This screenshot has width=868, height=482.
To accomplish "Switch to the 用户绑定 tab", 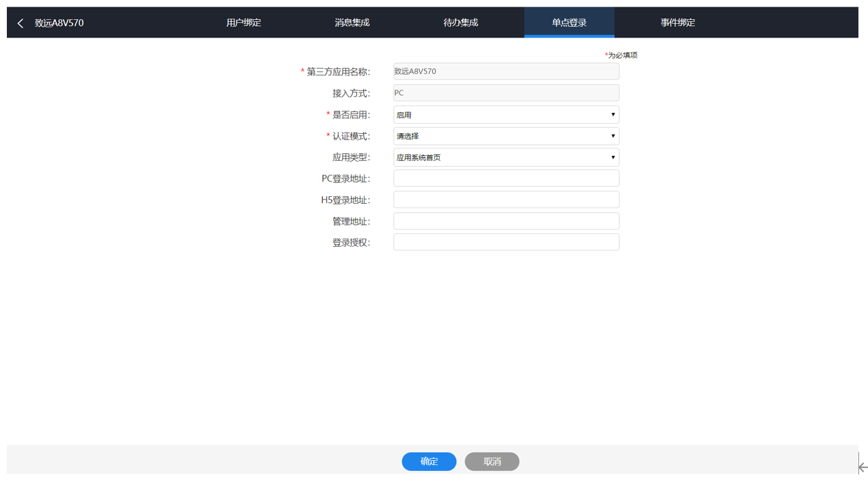I will coord(244,23).
